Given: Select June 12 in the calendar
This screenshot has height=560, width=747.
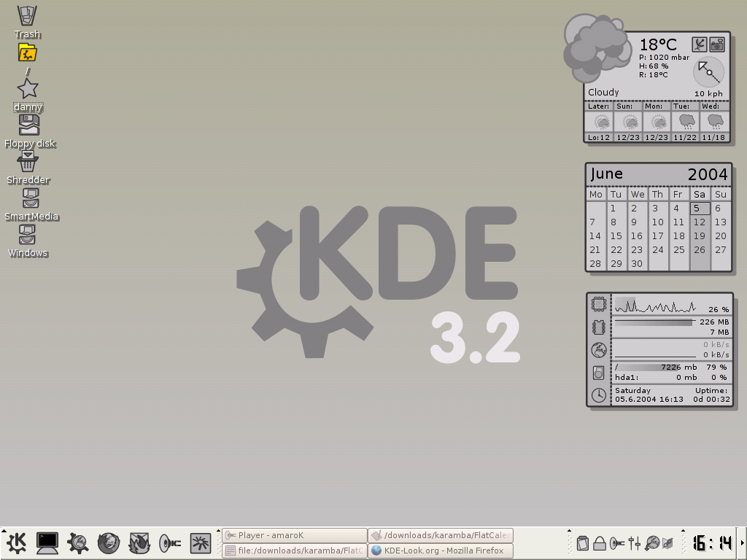Looking at the screenshot, I should click(700, 222).
